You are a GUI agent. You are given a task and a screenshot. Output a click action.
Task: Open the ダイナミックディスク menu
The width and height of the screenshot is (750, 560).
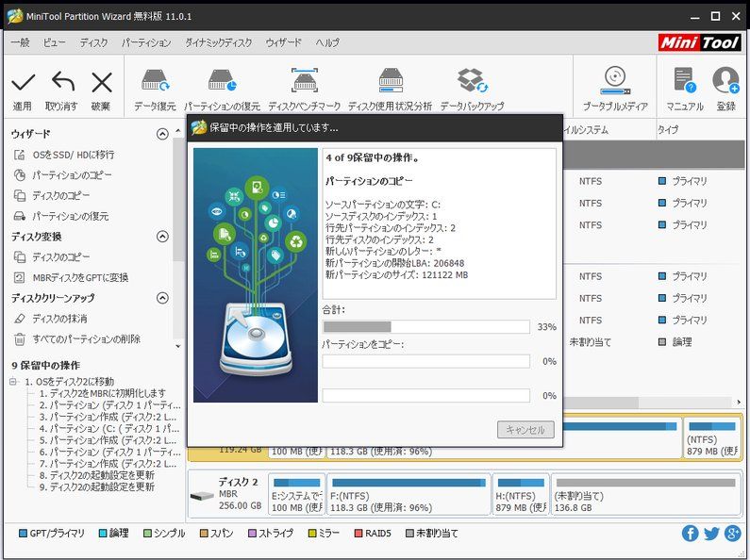(x=219, y=42)
